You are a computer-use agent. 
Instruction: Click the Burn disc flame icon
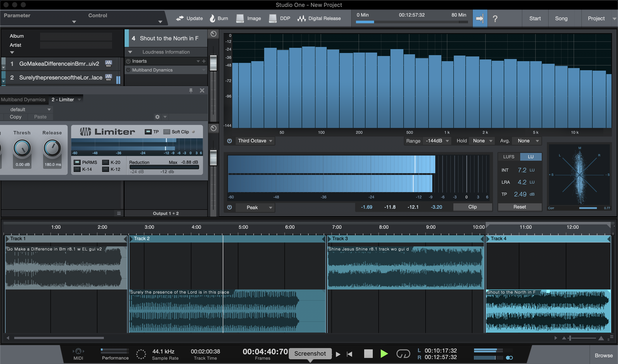(212, 18)
